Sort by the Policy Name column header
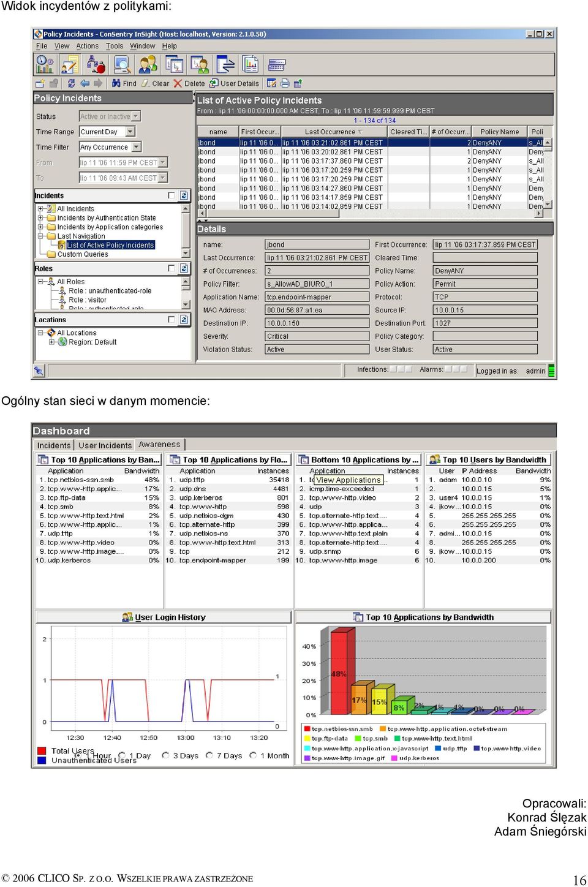588x887 pixels. pos(499,132)
